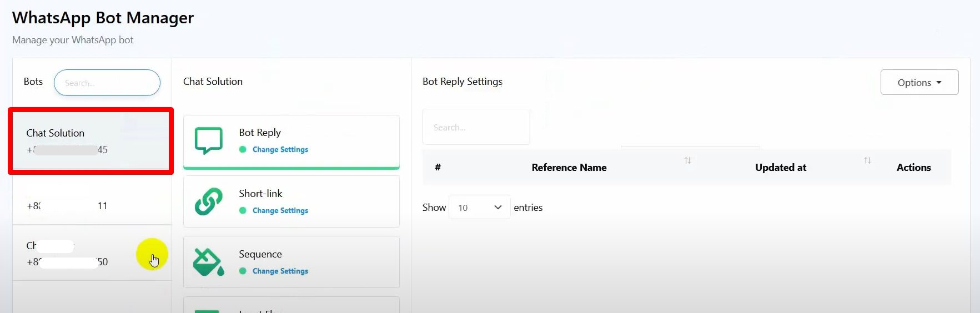Screen dimensions: 980x313
Task: Click the sort arrows beside Updated at
Action: tap(867, 160)
